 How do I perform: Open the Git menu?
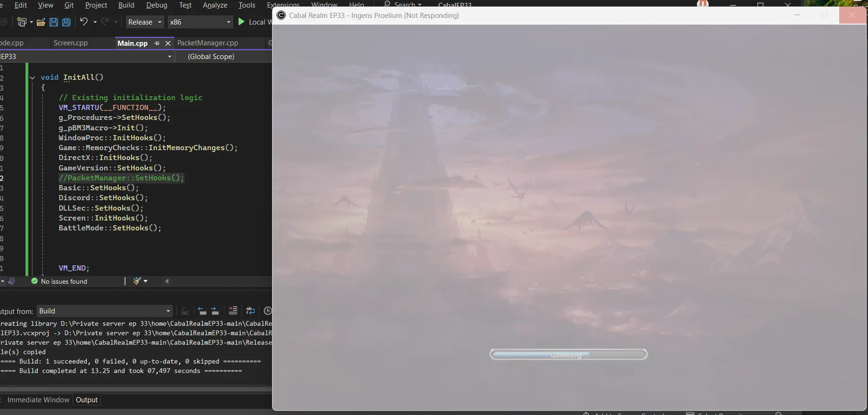[69, 5]
